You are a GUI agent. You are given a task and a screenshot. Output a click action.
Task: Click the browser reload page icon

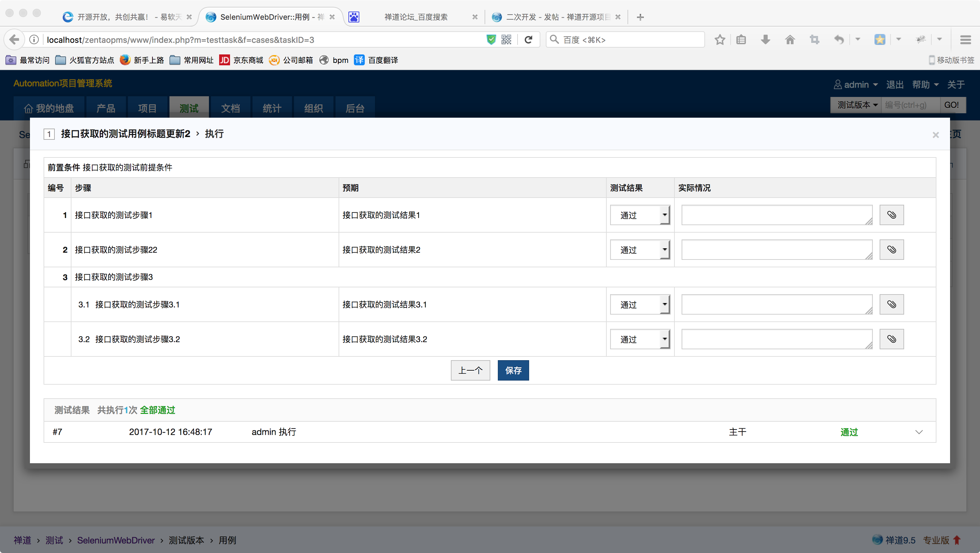point(528,39)
